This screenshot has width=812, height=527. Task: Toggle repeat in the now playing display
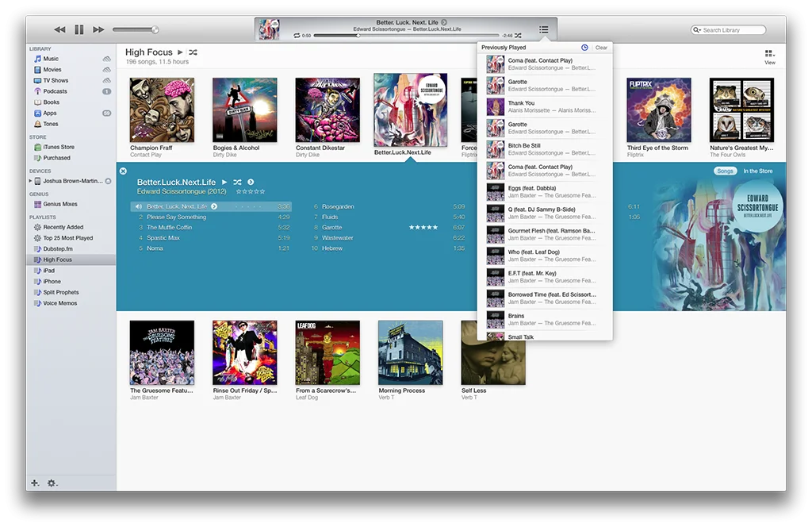tap(297, 36)
